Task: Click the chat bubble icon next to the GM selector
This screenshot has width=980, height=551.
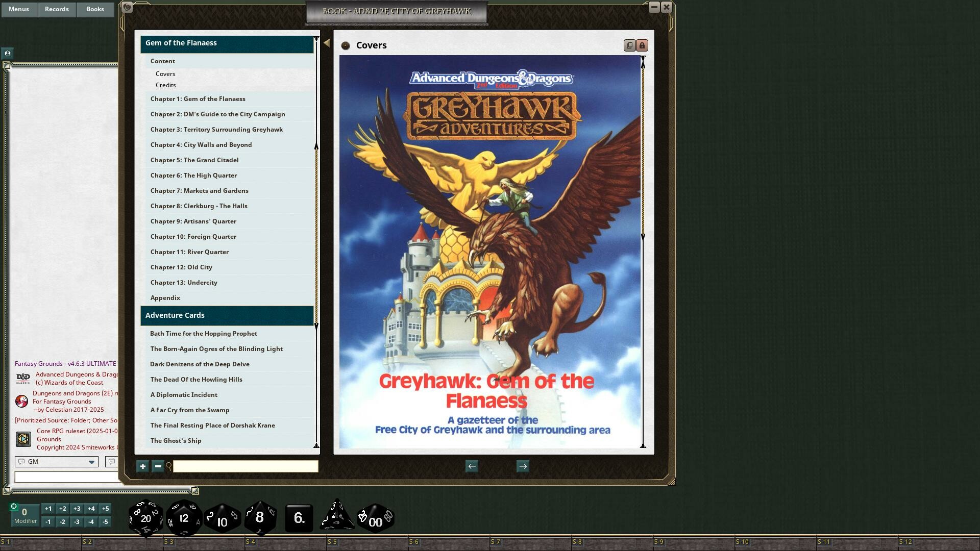Action: 112,461
